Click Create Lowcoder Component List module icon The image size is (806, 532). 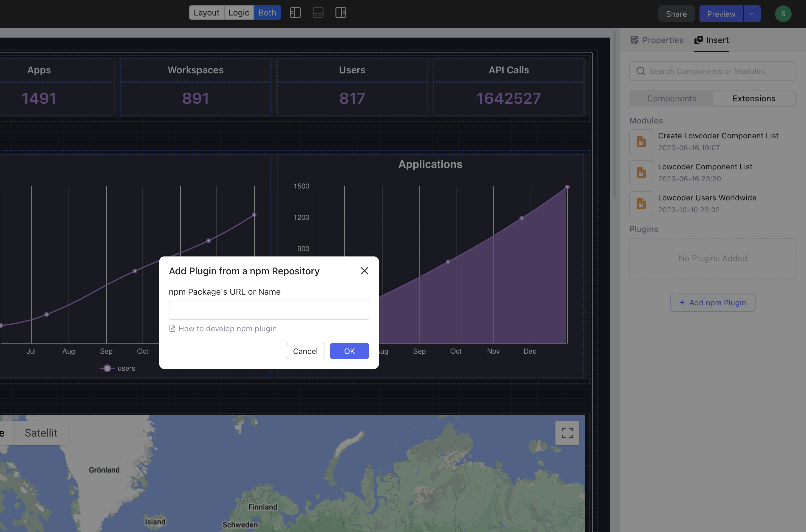coord(641,141)
